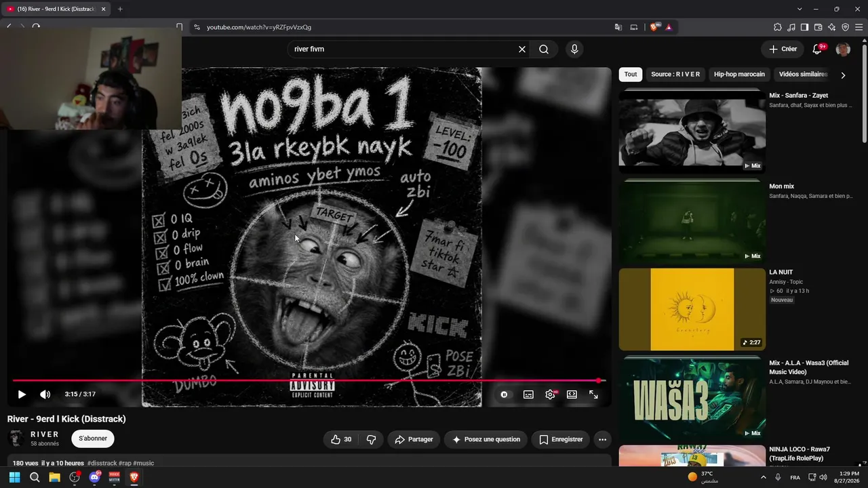Image resolution: width=868 pixels, height=488 pixels.
Task: Open the browser extensions puzzle icon
Action: pos(778,27)
